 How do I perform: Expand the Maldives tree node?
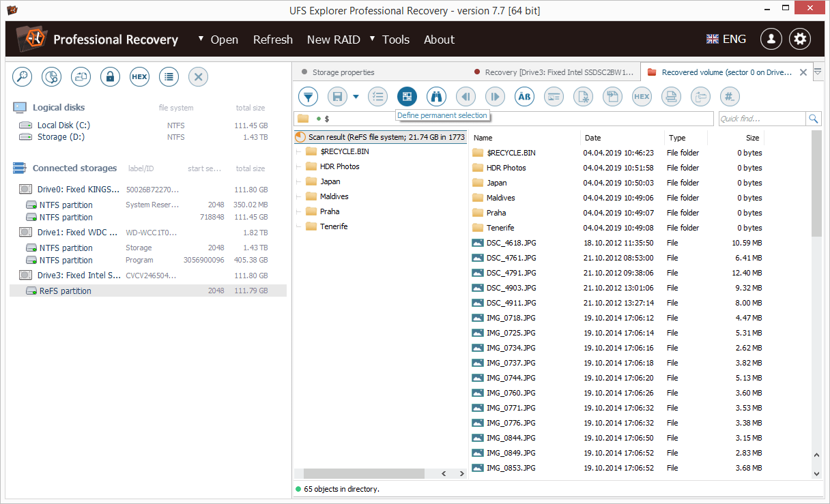tap(298, 196)
